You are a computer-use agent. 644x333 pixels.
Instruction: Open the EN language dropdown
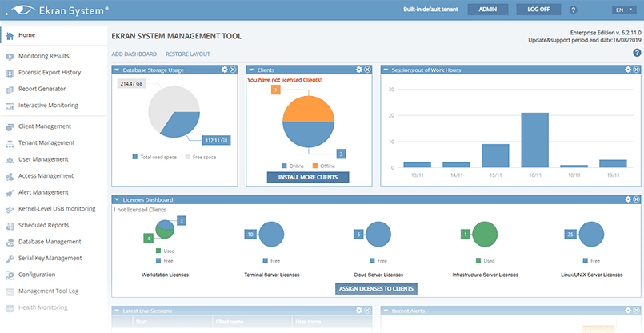coord(624,10)
